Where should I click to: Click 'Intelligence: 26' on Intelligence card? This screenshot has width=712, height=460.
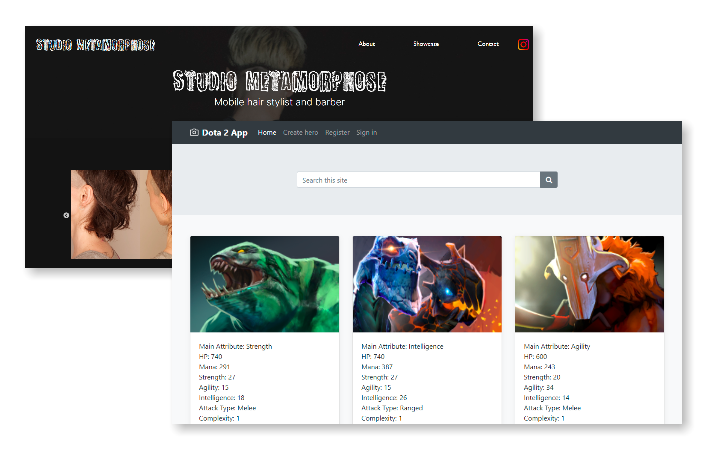click(384, 398)
